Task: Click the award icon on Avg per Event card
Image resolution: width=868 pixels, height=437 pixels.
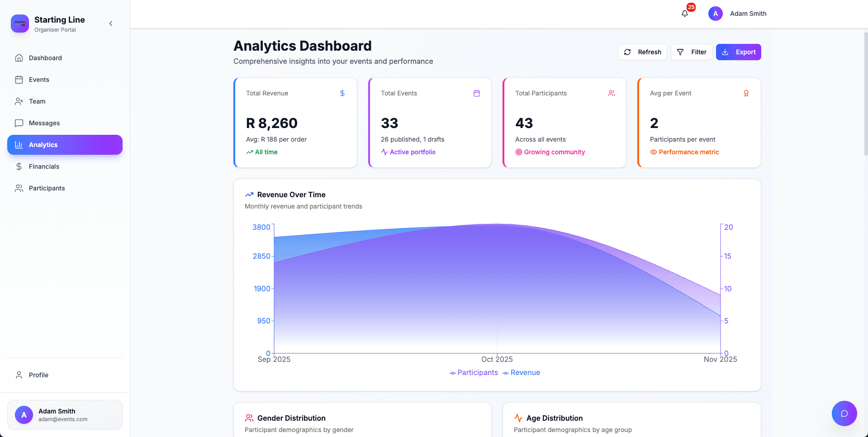Action: 746,93
